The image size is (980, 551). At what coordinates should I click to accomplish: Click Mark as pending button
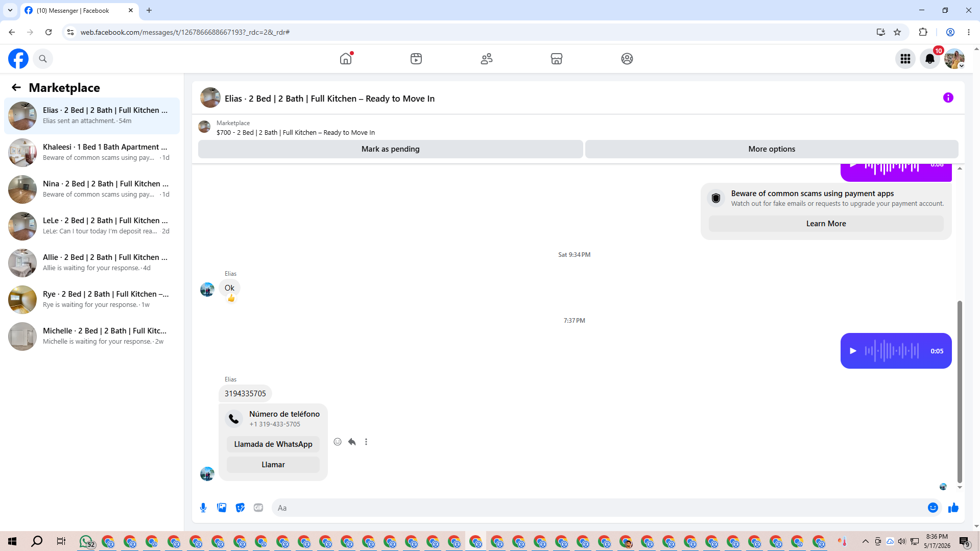tap(391, 149)
